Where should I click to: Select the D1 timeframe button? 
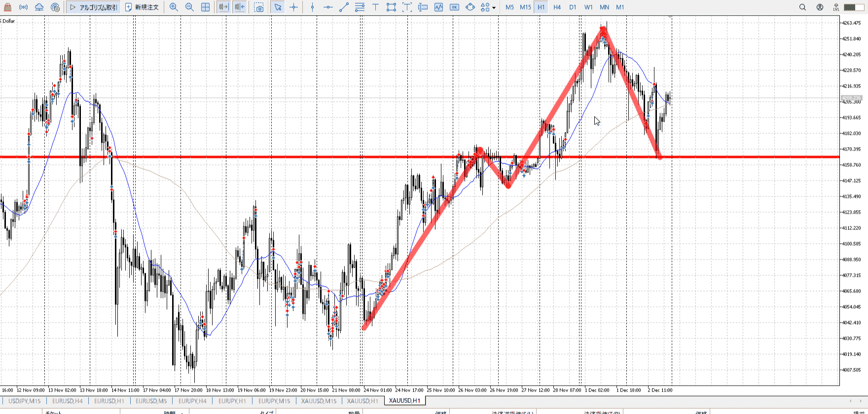pyautogui.click(x=573, y=7)
